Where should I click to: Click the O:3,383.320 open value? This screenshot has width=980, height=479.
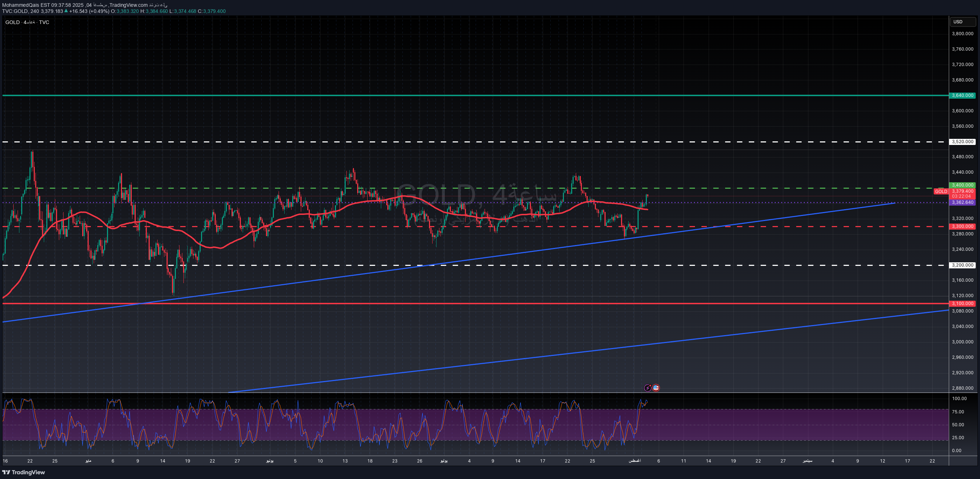coord(125,11)
